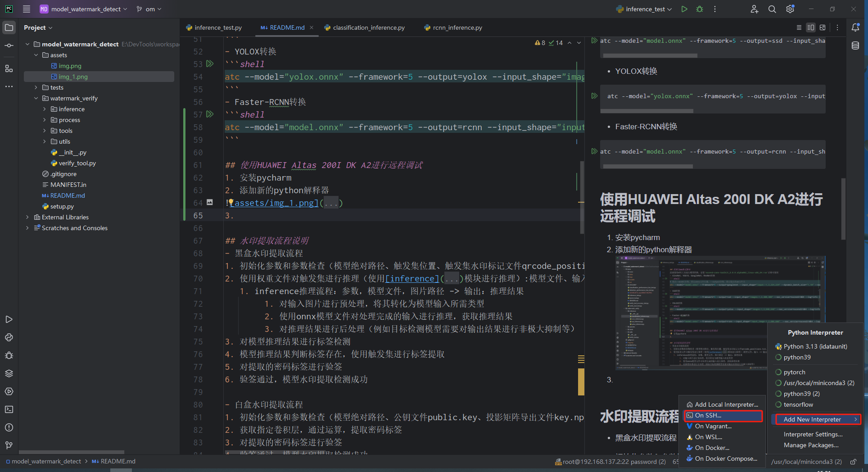The height and width of the screenshot is (472, 868).
Task: Close the README.md tab
Action: click(x=312, y=27)
